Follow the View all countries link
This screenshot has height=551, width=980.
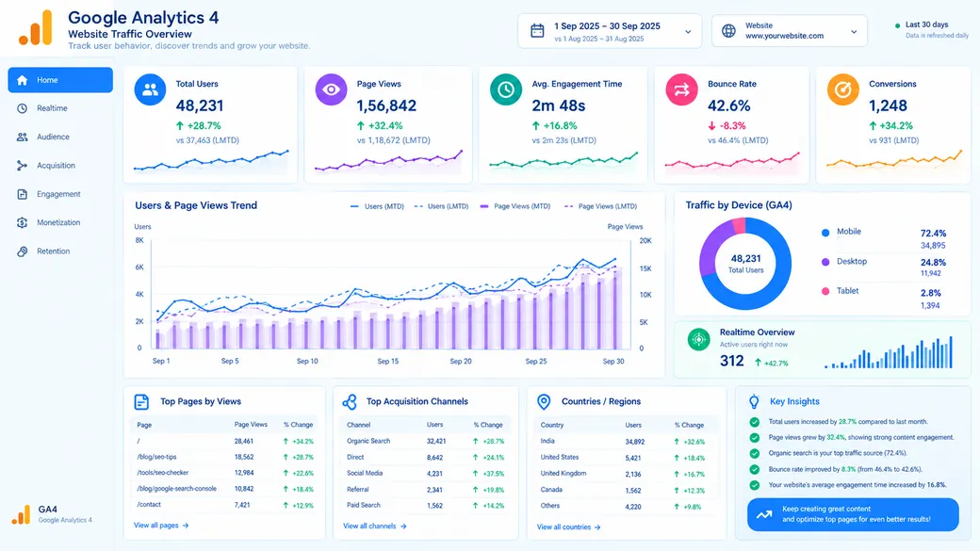pos(568,527)
